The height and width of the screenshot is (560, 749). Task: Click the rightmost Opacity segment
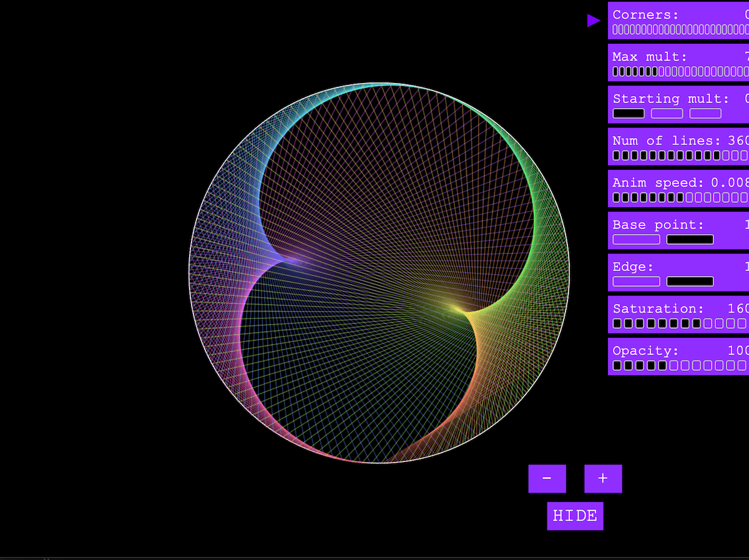coord(740,365)
